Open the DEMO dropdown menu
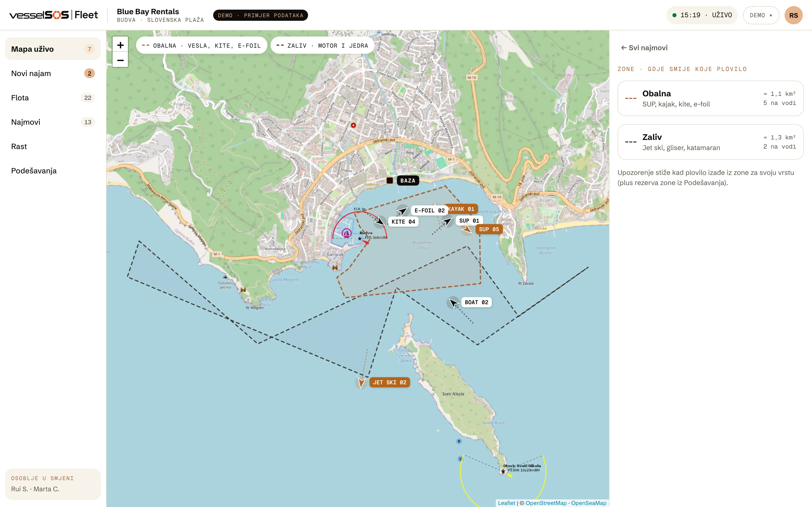This screenshot has width=812, height=507. [761, 15]
